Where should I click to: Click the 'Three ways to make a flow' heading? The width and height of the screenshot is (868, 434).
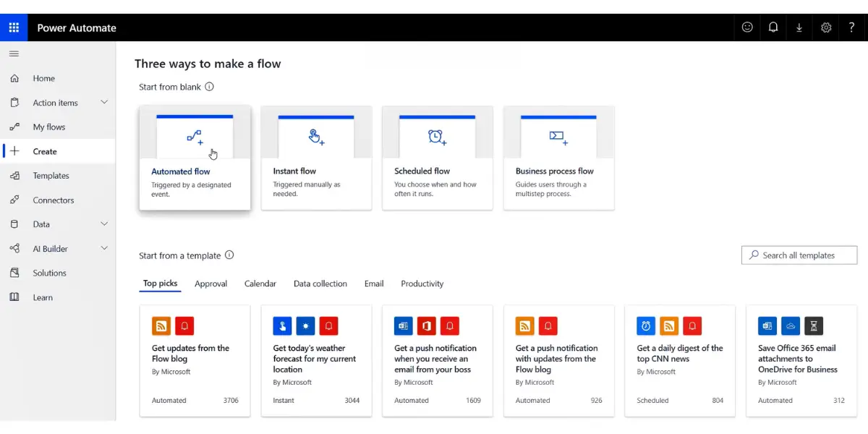[x=208, y=64]
